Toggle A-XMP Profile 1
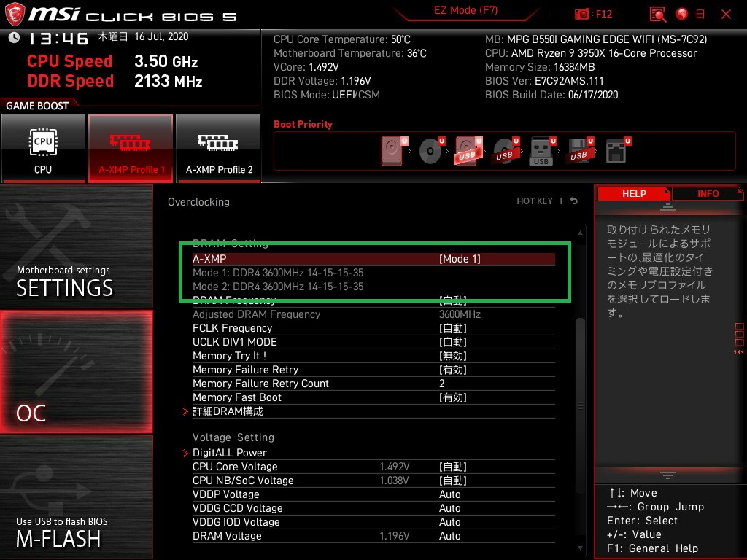This screenshot has width=747, height=560. pyautogui.click(x=131, y=148)
